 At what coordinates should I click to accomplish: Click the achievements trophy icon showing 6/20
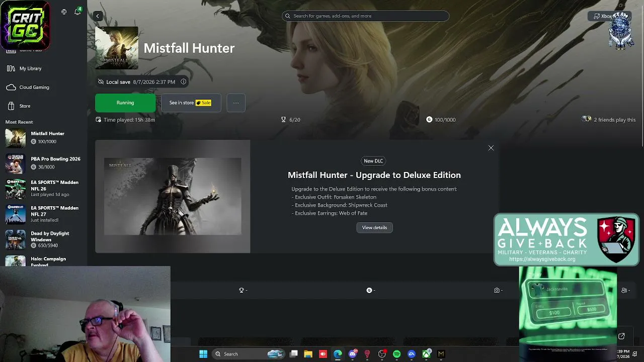(x=283, y=120)
